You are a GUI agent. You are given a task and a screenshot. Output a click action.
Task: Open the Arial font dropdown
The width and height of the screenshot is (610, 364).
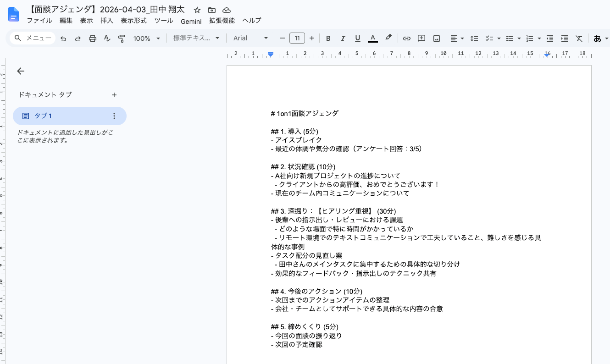point(250,39)
